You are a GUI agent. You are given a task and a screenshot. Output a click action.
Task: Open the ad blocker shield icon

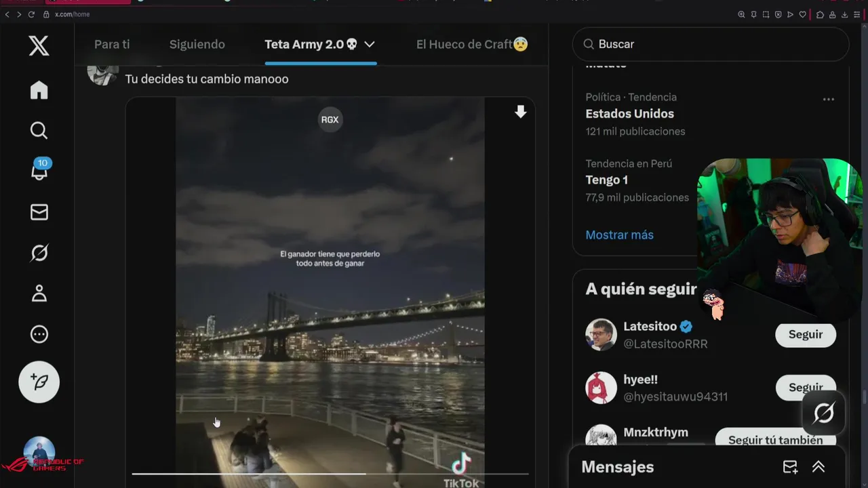tap(778, 14)
